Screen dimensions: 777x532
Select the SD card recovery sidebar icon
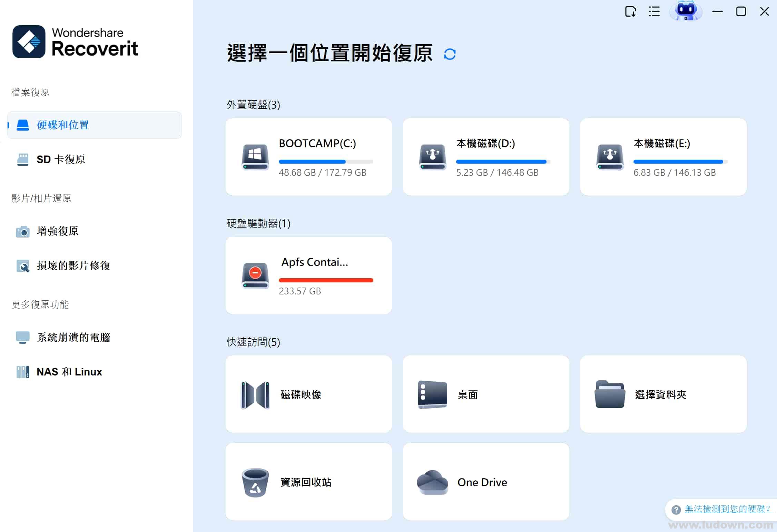point(23,159)
